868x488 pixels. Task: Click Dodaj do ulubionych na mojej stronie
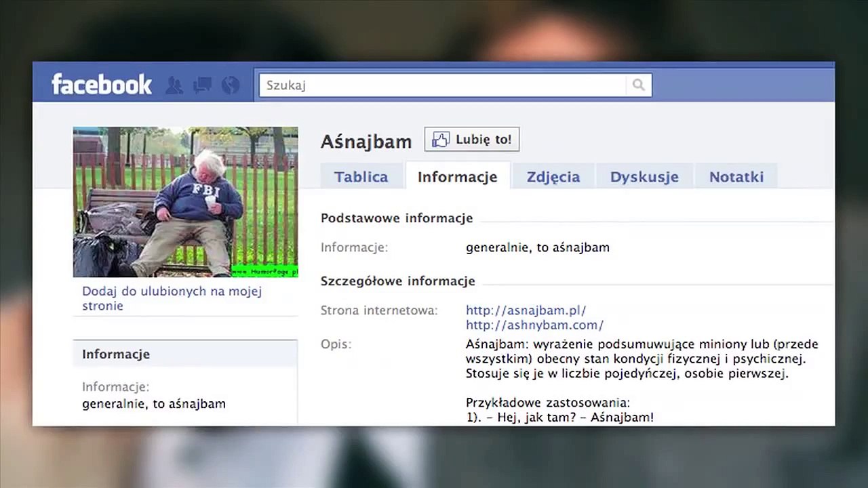click(172, 298)
